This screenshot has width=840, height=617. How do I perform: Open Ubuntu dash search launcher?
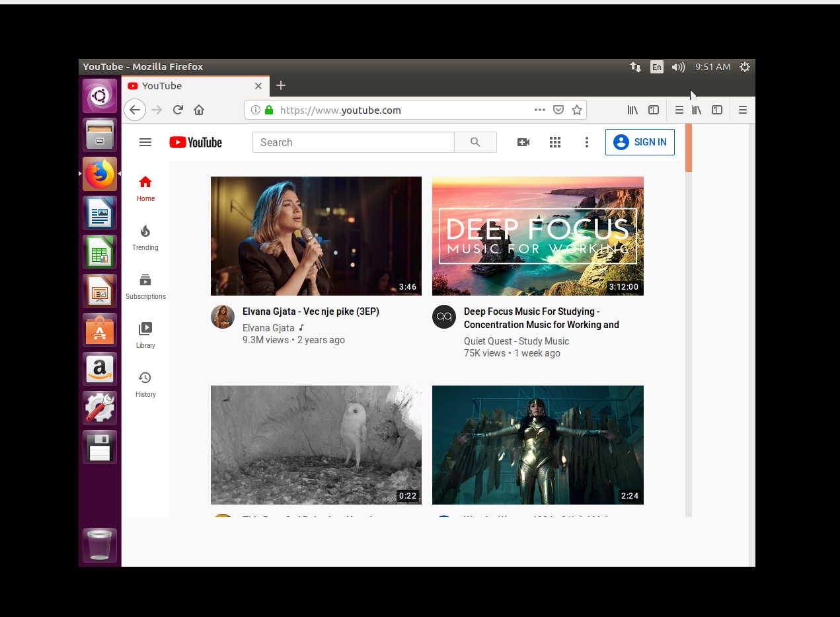pos(100,97)
